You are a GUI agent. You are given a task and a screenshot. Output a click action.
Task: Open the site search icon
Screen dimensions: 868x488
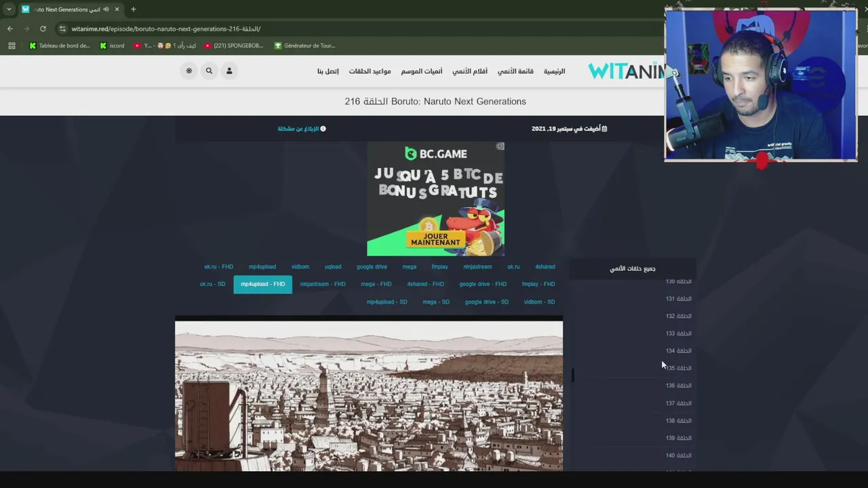point(209,70)
